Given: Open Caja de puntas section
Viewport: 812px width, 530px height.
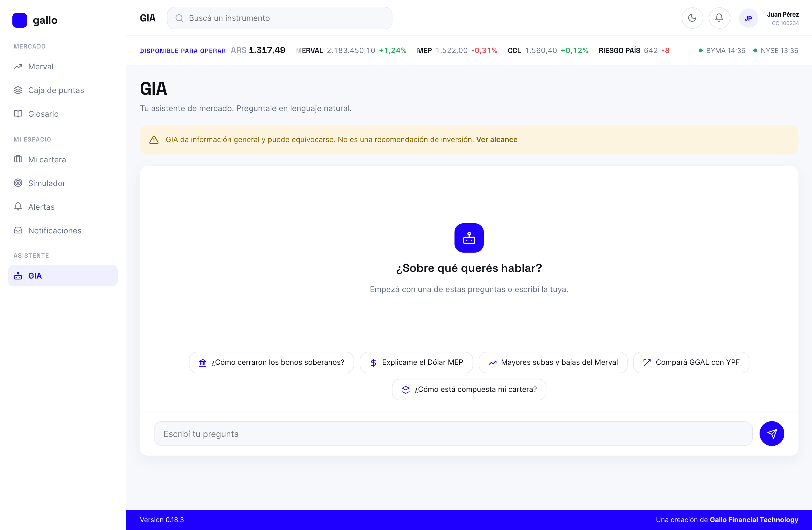Looking at the screenshot, I should pyautogui.click(x=63, y=90).
